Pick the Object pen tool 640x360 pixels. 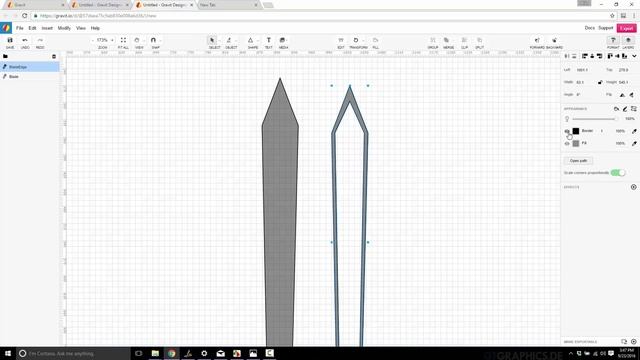pos(229,40)
